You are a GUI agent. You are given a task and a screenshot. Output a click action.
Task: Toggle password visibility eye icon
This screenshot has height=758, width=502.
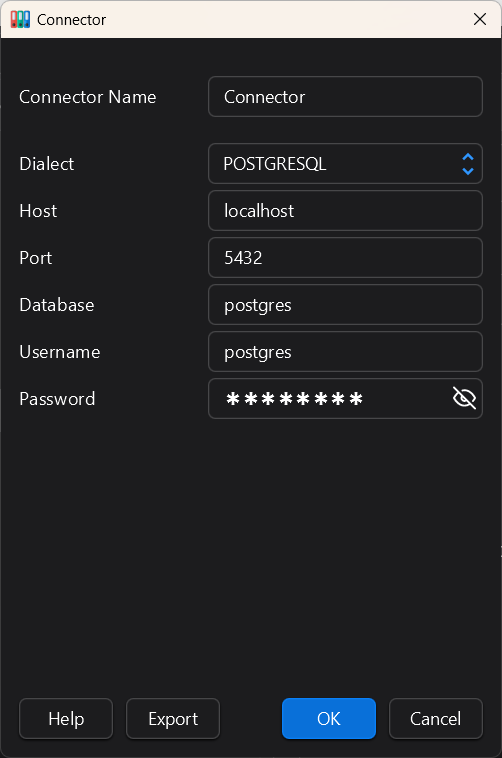464,398
